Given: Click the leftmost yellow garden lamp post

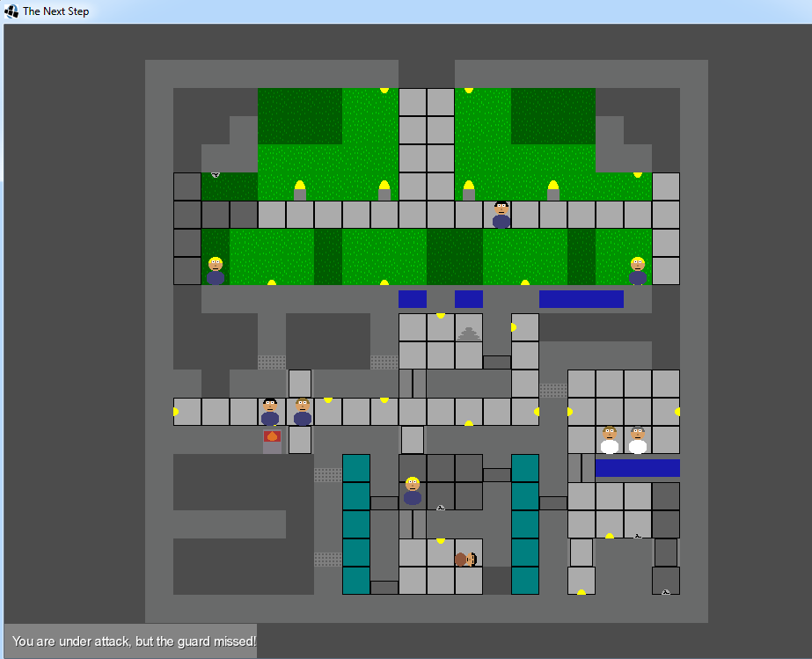Looking at the screenshot, I should coord(300,190).
